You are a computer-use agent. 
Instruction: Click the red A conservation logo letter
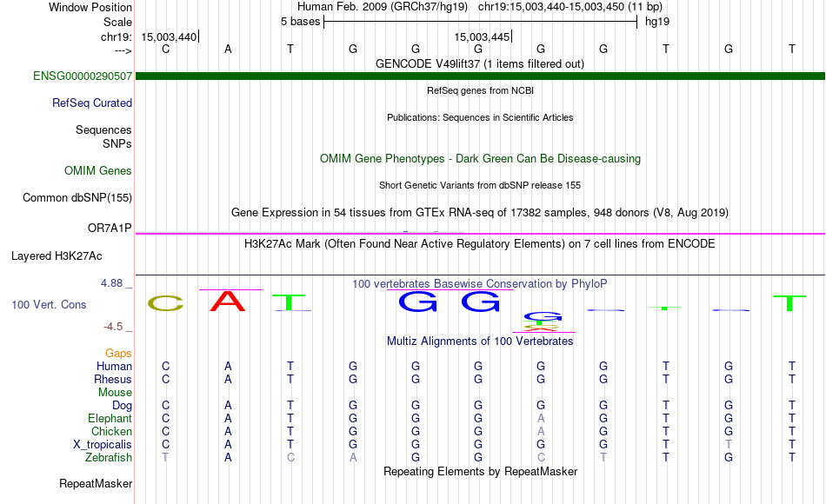click(228, 301)
